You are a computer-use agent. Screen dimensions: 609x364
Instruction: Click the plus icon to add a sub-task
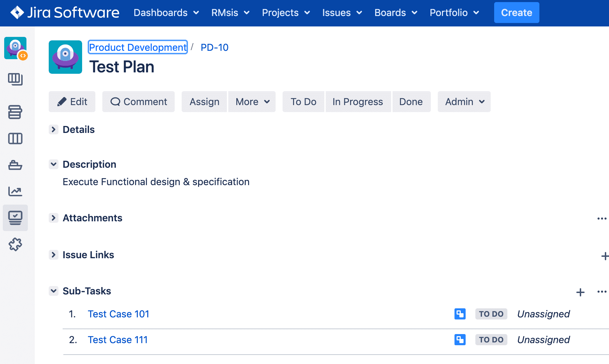(x=580, y=293)
